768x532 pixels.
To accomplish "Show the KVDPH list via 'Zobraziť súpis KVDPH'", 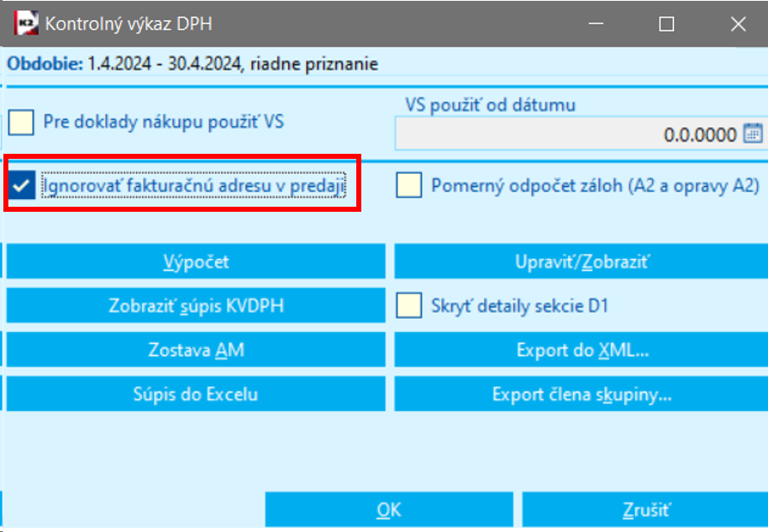I will [x=196, y=306].
